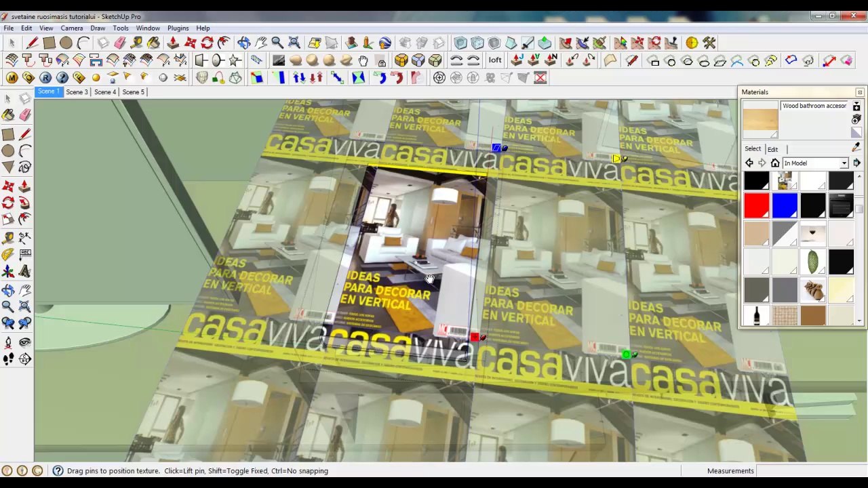Choose the Position Camera tool
Viewport: 868px width, 488px height.
pyautogui.click(x=8, y=342)
